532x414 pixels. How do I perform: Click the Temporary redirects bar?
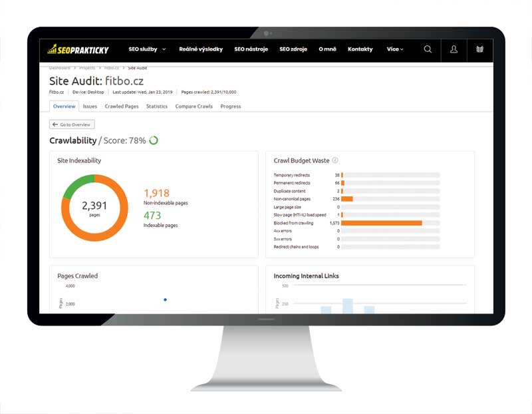coord(390,175)
